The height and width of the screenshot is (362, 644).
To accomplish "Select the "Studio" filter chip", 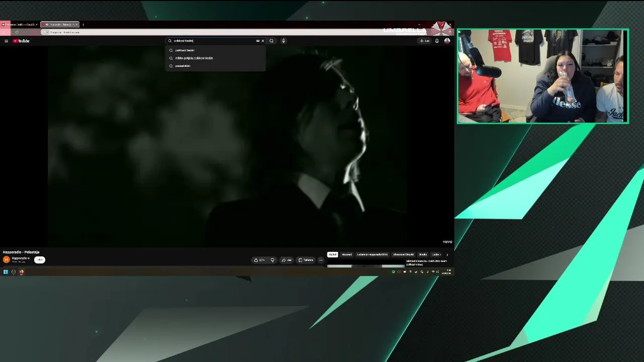I will tap(423, 254).
